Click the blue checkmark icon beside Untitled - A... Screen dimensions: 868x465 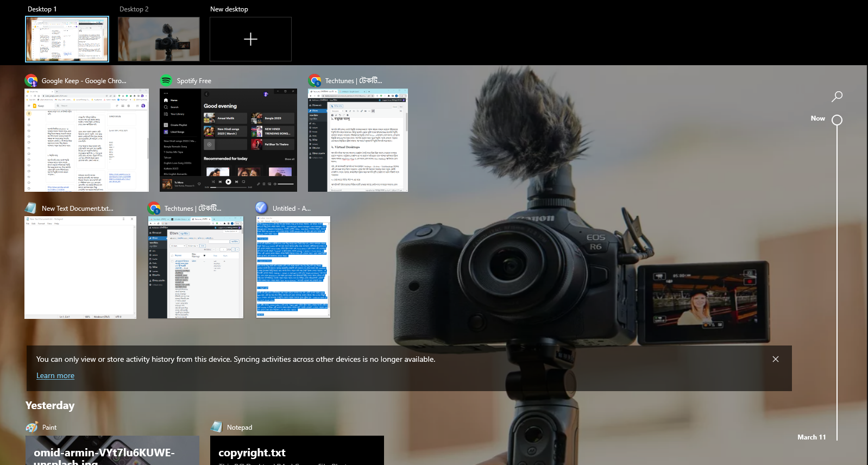coord(261,208)
